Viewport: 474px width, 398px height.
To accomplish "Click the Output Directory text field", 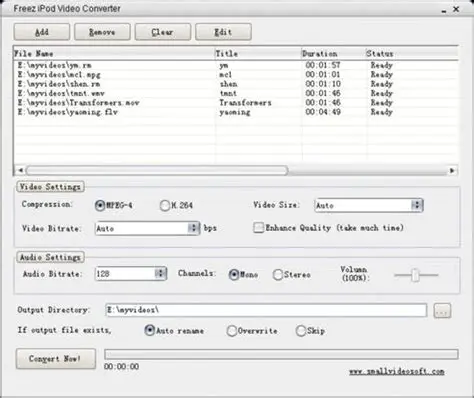I will [266, 310].
